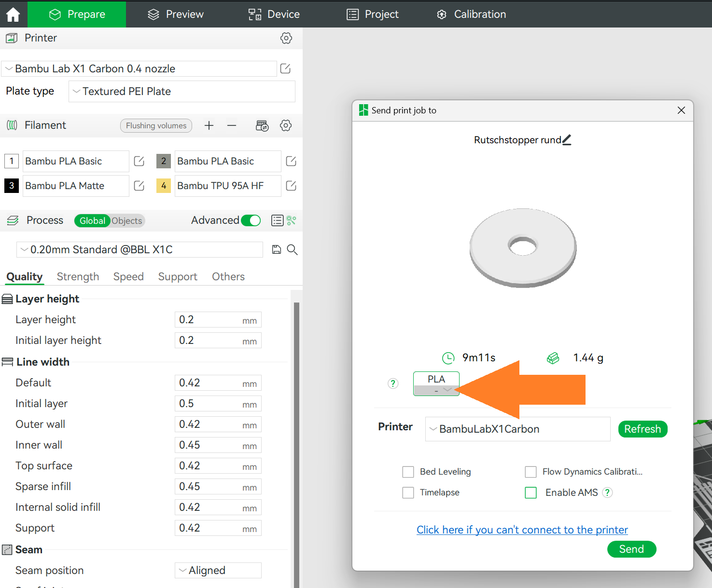Open the Support settings tab
The height and width of the screenshot is (588, 712).
(x=178, y=276)
